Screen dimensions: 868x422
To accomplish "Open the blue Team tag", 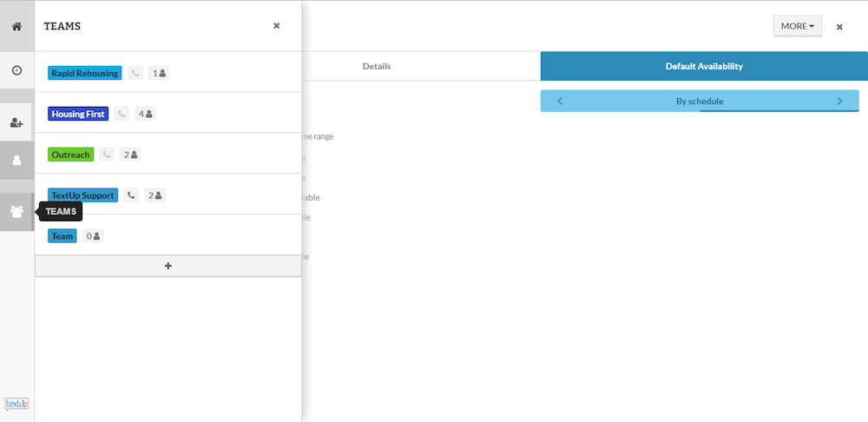I will [62, 236].
